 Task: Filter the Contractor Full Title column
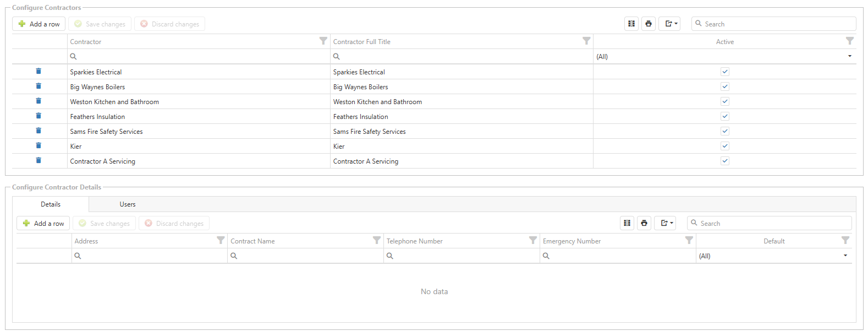[x=586, y=41]
